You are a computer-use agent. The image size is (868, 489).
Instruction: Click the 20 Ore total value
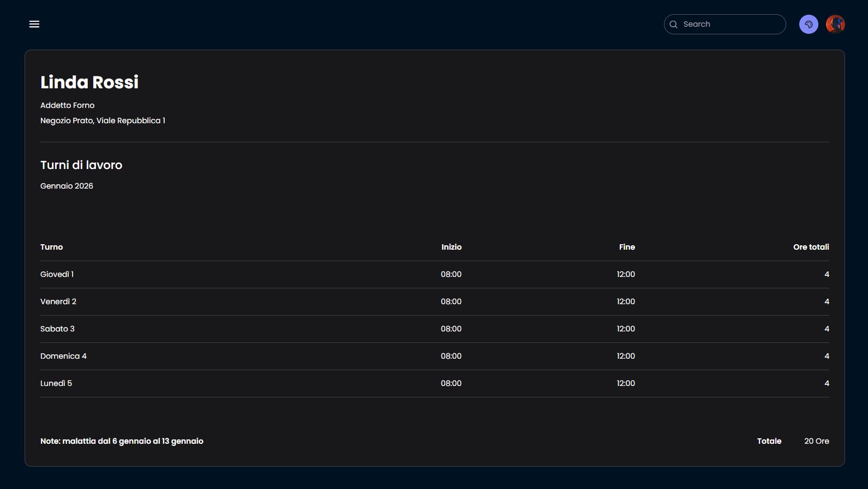point(816,441)
